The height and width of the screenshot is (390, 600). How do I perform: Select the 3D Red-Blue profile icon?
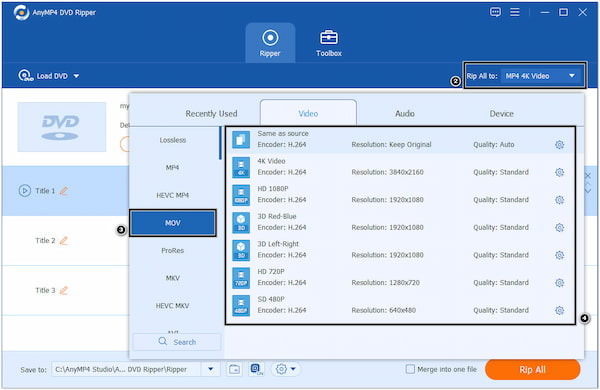tap(241, 222)
